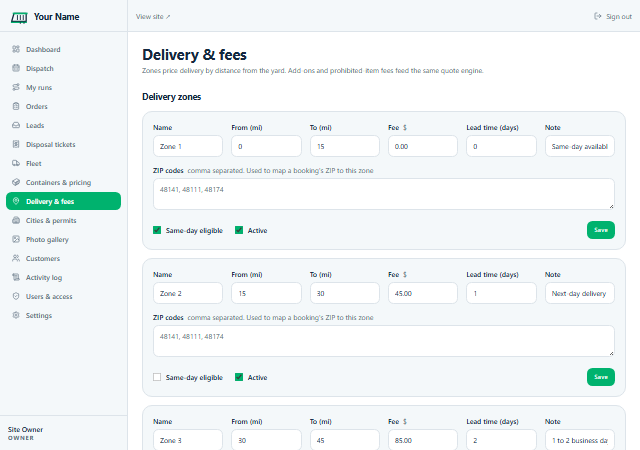This screenshot has width=640, height=450.
Task: Edit Zone 1 fee field 0.00
Action: pyautogui.click(x=423, y=146)
